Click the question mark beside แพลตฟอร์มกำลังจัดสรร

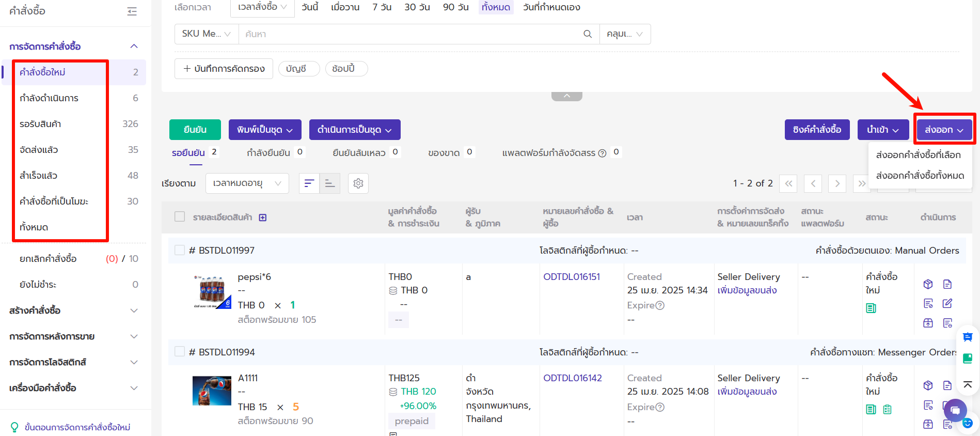tap(602, 153)
